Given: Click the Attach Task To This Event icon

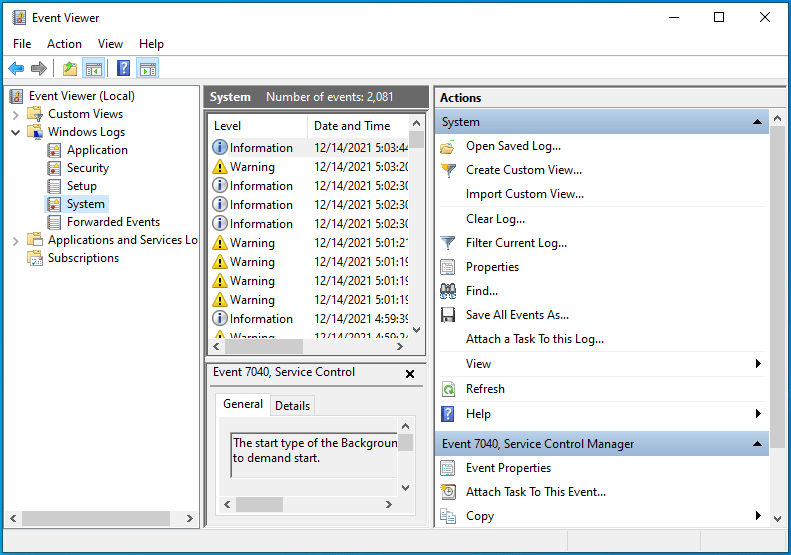Looking at the screenshot, I should (448, 492).
